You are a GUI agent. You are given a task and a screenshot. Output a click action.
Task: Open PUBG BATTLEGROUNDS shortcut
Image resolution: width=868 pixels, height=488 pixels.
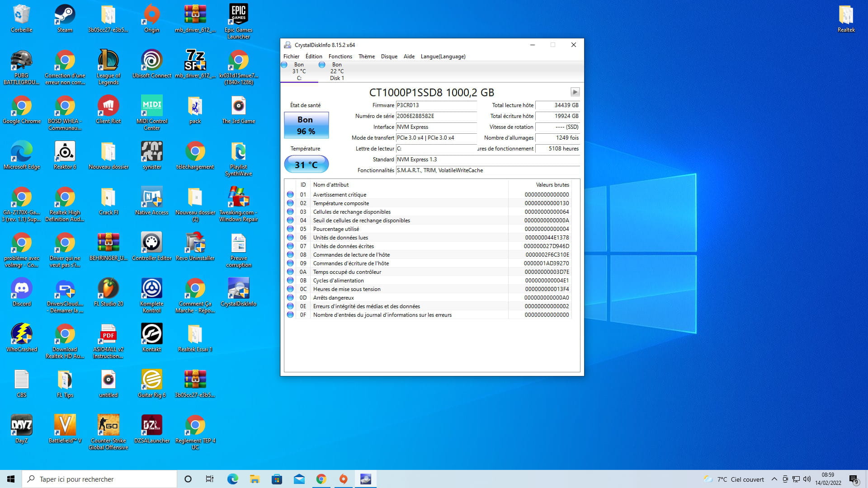(x=21, y=67)
